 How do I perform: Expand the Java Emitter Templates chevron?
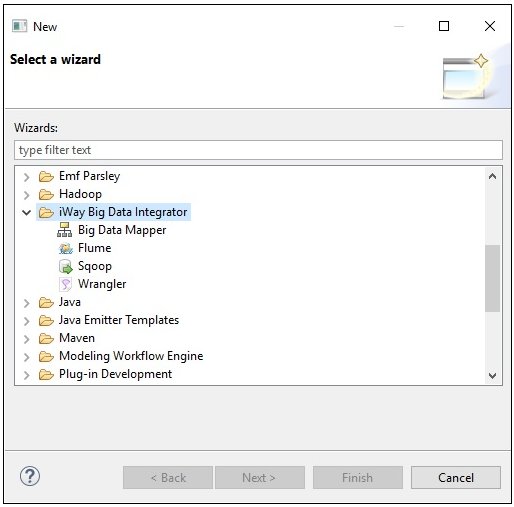pyautogui.click(x=27, y=321)
